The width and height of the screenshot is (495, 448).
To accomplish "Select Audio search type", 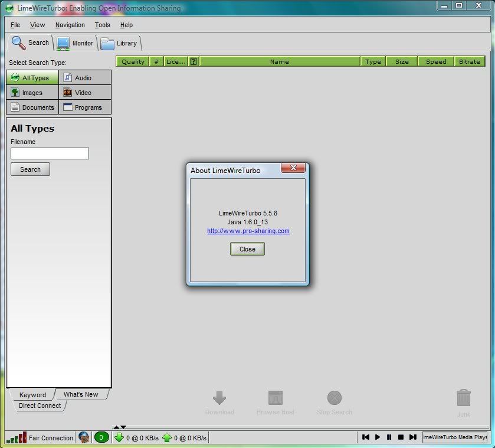I will (x=85, y=78).
